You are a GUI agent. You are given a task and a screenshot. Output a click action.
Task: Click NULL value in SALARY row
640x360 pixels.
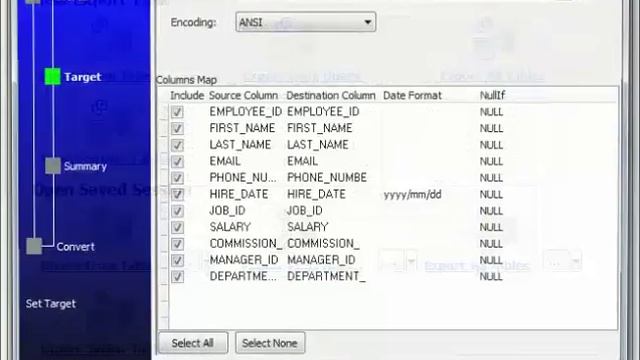(x=491, y=227)
